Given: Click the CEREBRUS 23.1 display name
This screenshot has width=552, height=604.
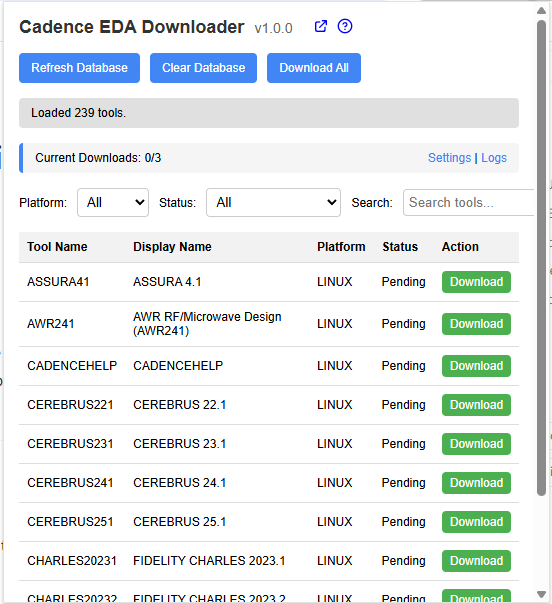Looking at the screenshot, I should point(180,444).
